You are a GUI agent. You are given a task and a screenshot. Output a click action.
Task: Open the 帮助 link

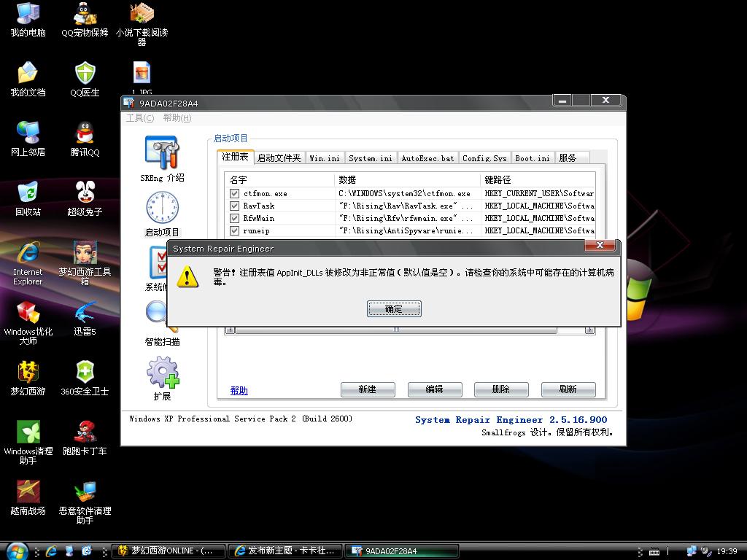coord(239,391)
